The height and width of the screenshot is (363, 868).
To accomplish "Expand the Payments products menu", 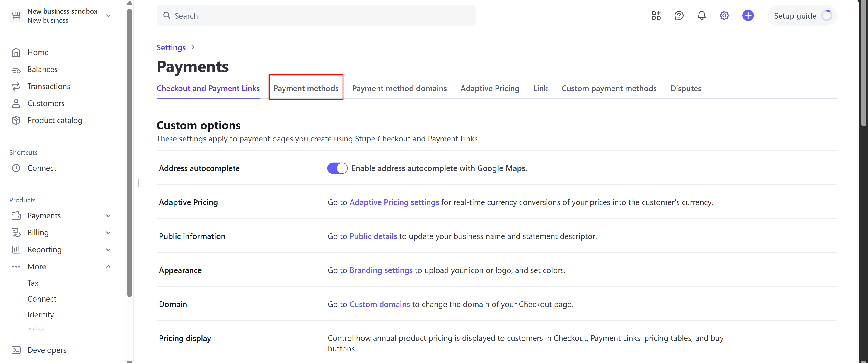I will pos(108,216).
